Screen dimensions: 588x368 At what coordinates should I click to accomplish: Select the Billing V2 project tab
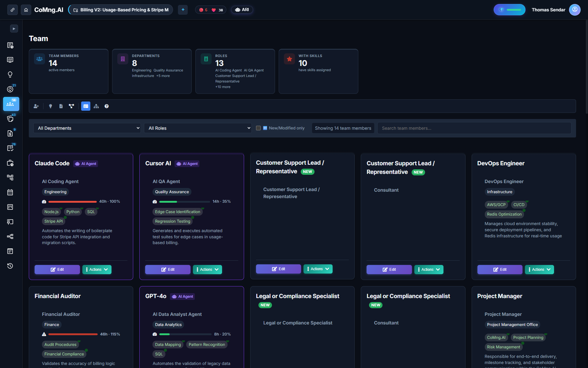pyautogui.click(x=121, y=10)
